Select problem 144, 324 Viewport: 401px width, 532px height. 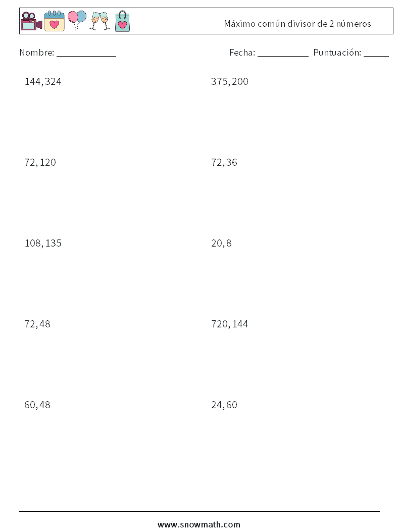(43, 81)
